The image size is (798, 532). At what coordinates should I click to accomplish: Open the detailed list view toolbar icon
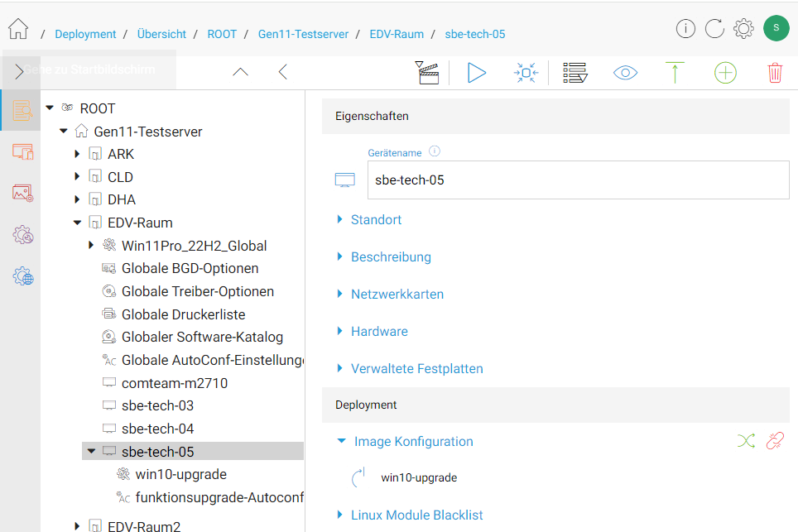click(575, 73)
